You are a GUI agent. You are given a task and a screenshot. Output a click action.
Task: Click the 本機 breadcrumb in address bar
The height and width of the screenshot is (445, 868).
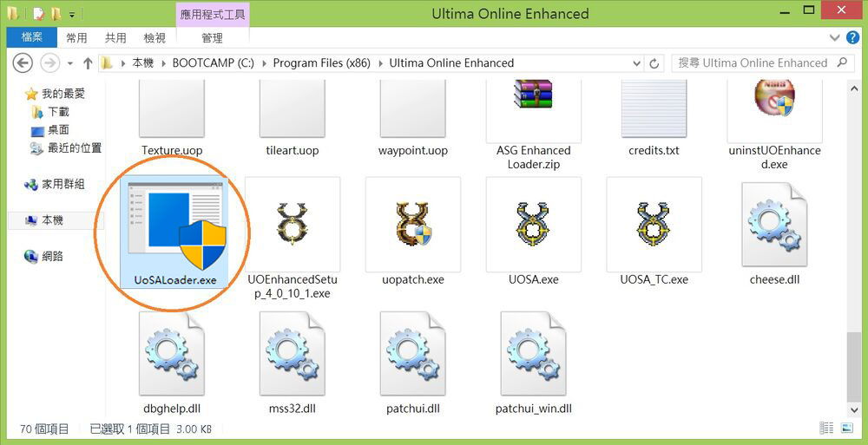coord(143,63)
